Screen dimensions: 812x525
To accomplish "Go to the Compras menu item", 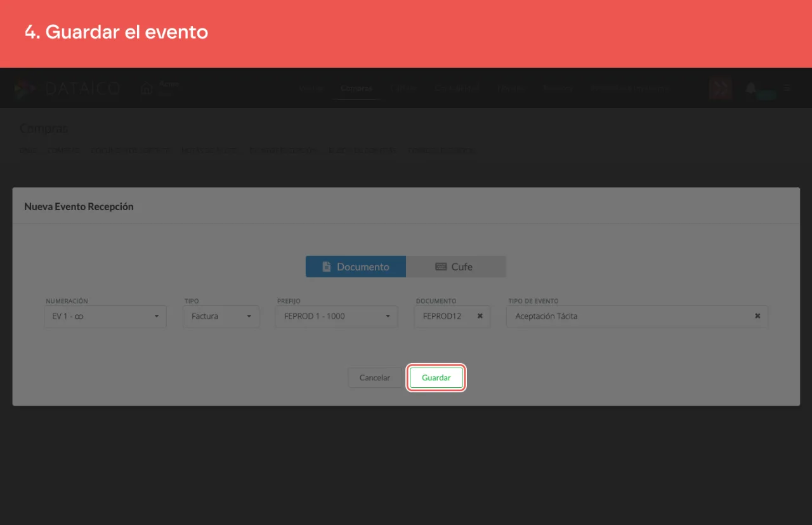I will pyautogui.click(x=356, y=88).
